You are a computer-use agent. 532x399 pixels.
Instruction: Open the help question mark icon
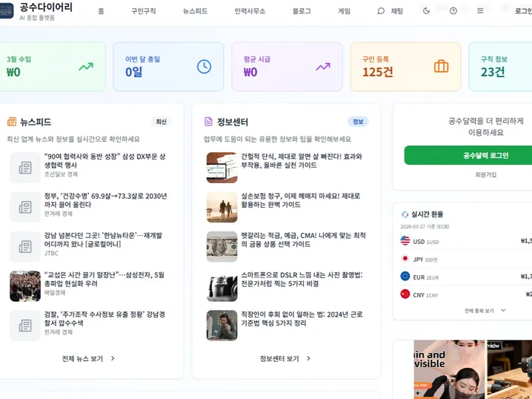[x=453, y=11]
